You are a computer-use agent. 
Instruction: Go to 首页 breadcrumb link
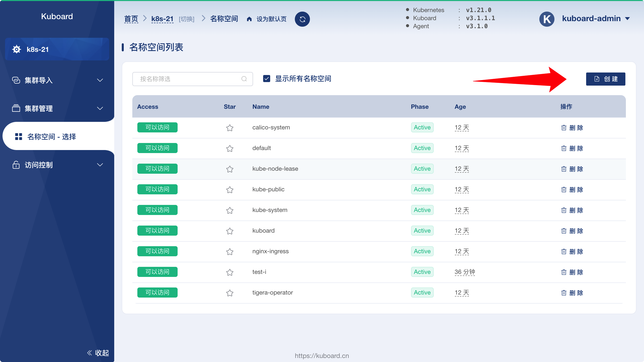(x=131, y=19)
